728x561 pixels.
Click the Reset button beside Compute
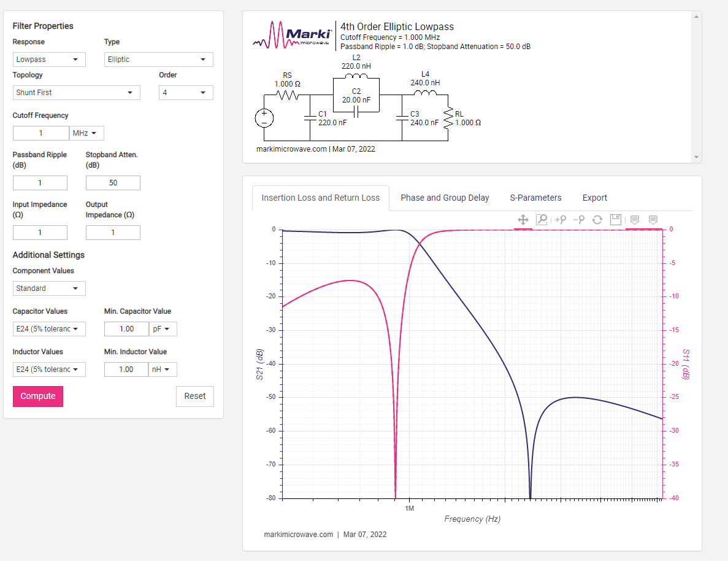pos(194,396)
